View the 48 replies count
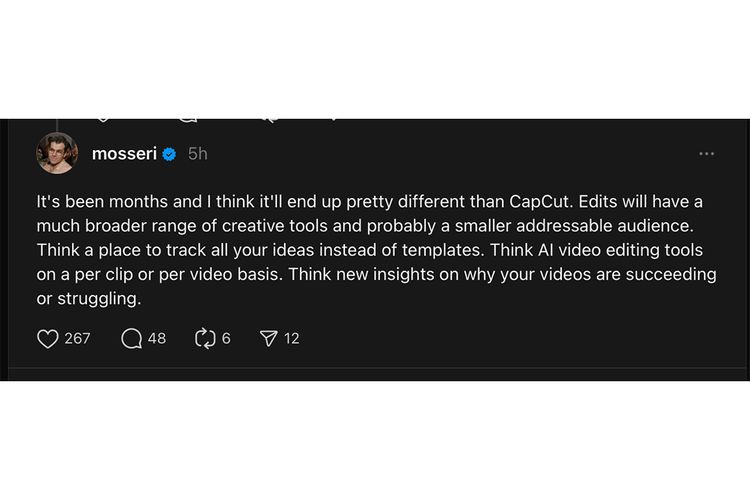This screenshot has width=750, height=500. (x=157, y=339)
